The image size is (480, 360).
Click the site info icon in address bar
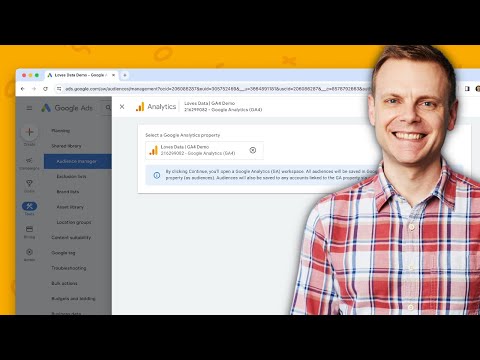[59, 89]
